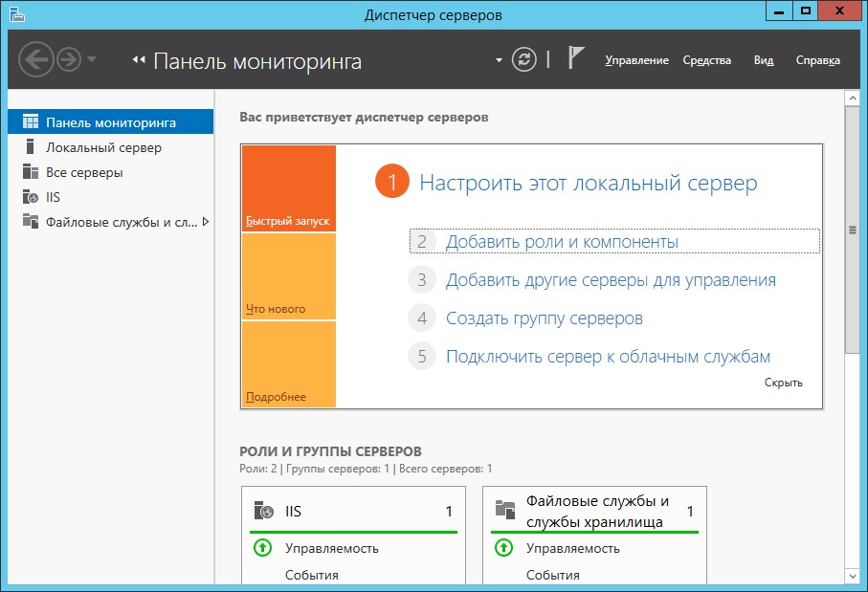
Task: Open Файловые службы и службы хранилища tile title
Action: [x=597, y=512]
